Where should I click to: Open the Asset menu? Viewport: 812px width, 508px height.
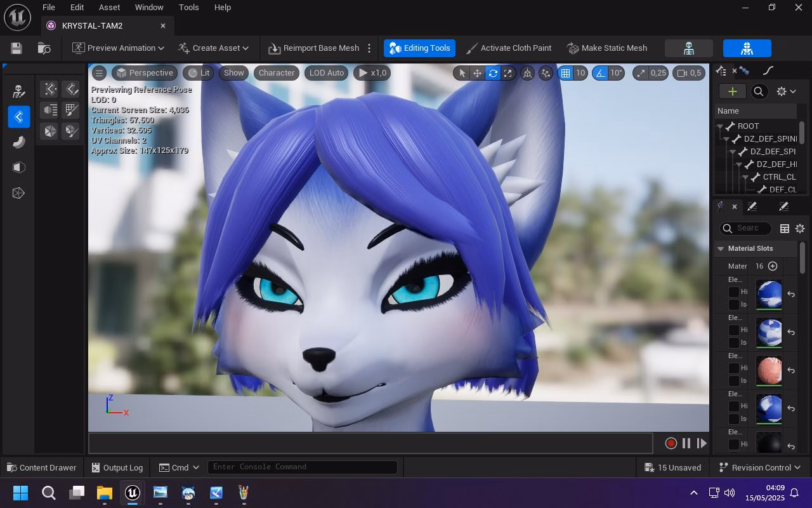tap(109, 8)
